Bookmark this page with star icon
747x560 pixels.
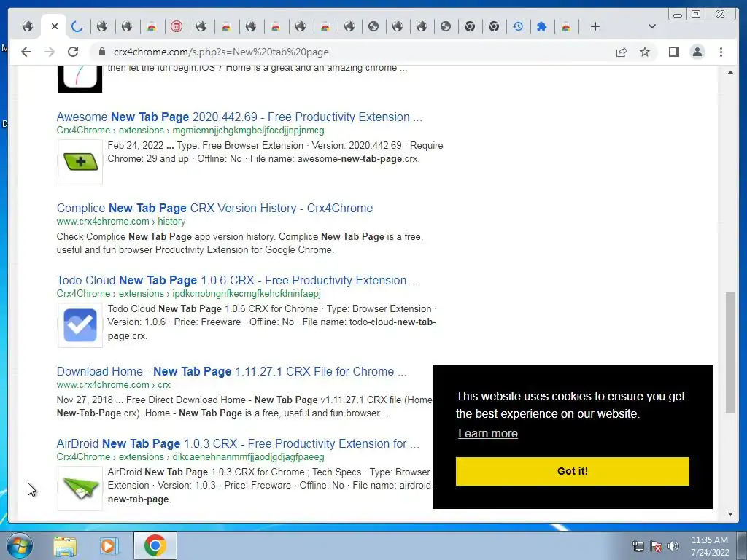point(645,52)
